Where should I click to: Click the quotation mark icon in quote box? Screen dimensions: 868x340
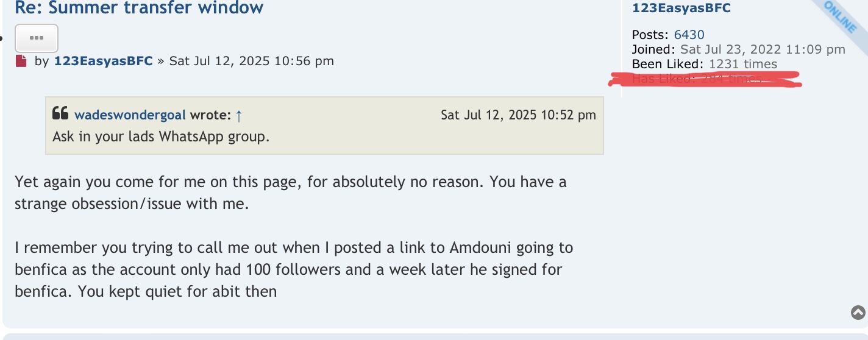(x=60, y=113)
